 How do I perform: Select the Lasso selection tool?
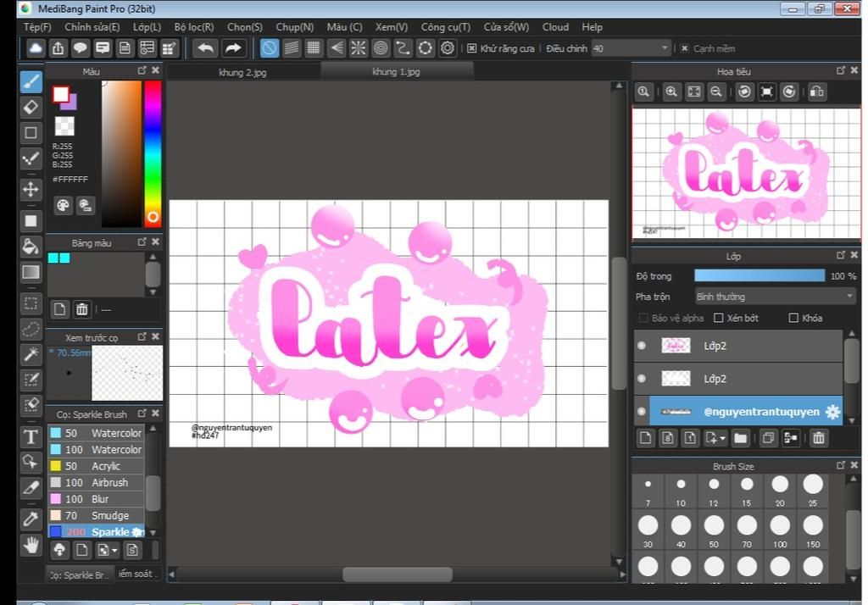pyautogui.click(x=31, y=329)
